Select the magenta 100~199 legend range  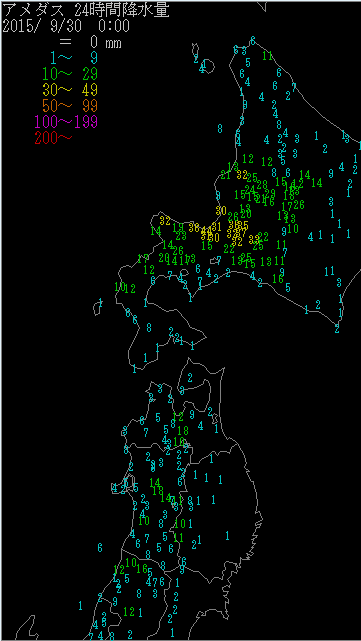coord(66,121)
